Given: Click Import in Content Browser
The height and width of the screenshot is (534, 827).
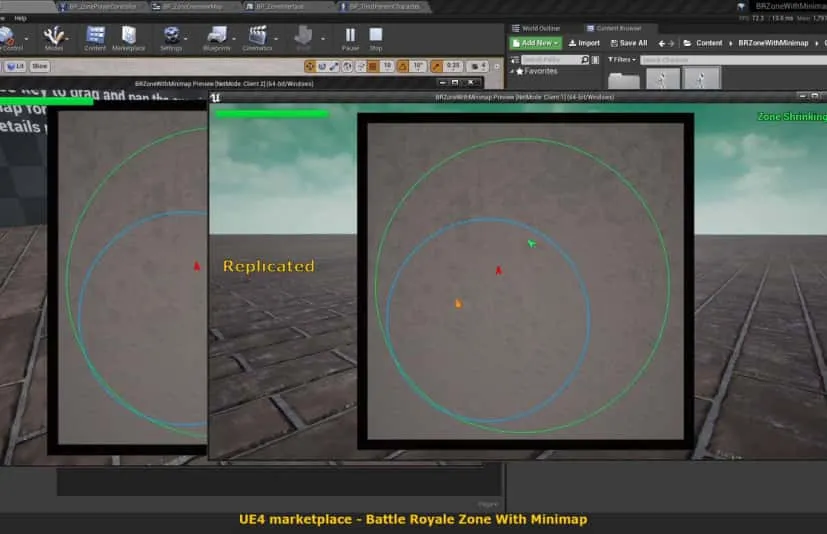Looking at the screenshot, I should point(584,43).
